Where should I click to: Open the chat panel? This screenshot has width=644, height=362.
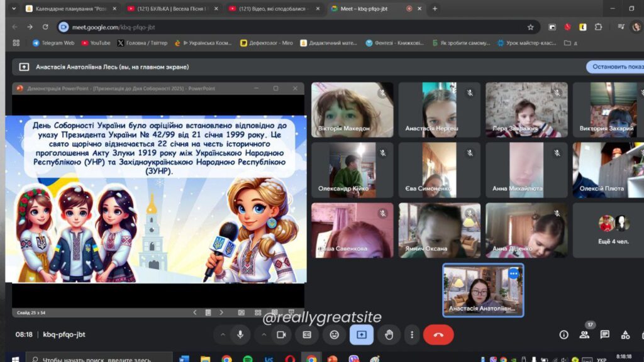[604, 335]
